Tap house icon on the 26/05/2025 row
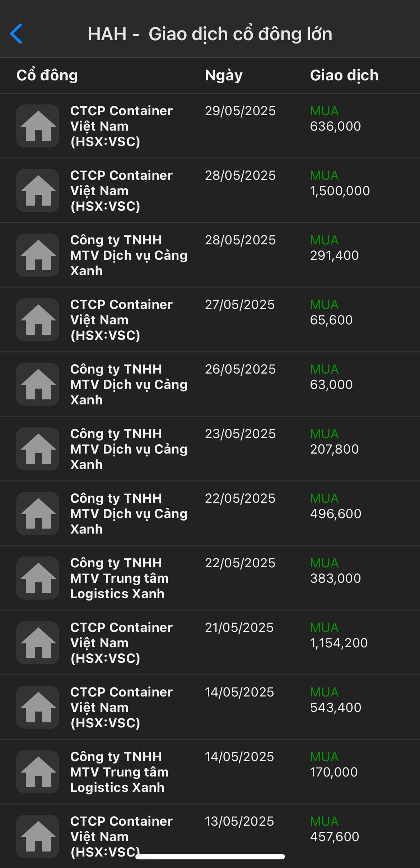The width and height of the screenshot is (420, 868). pyautogui.click(x=38, y=384)
